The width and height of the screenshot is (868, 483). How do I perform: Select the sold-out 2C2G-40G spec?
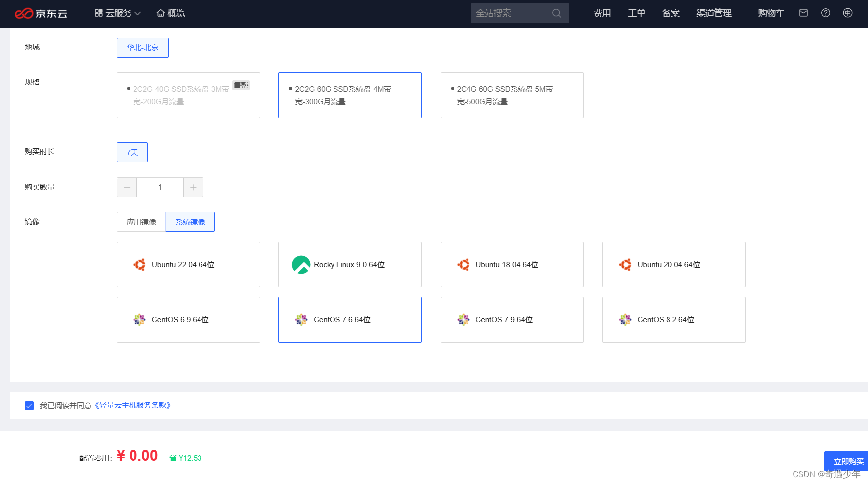click(x=188, y=95)
